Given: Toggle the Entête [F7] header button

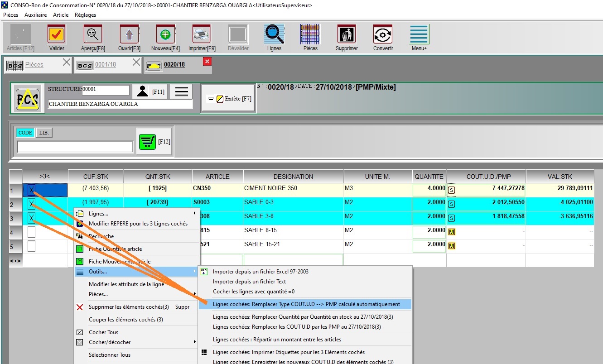Looking at the screenshot, I should [228, 98].
